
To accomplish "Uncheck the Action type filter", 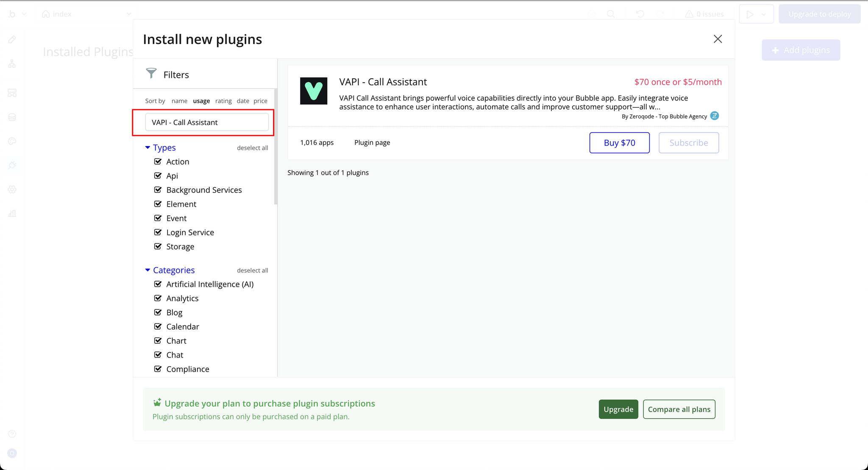I will [158, 161].
